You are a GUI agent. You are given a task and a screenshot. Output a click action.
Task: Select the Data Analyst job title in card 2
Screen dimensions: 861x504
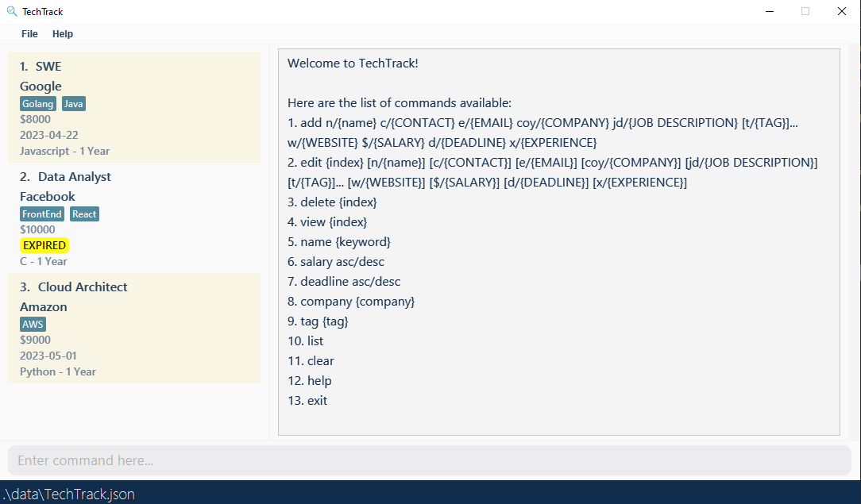pos(74,176)
